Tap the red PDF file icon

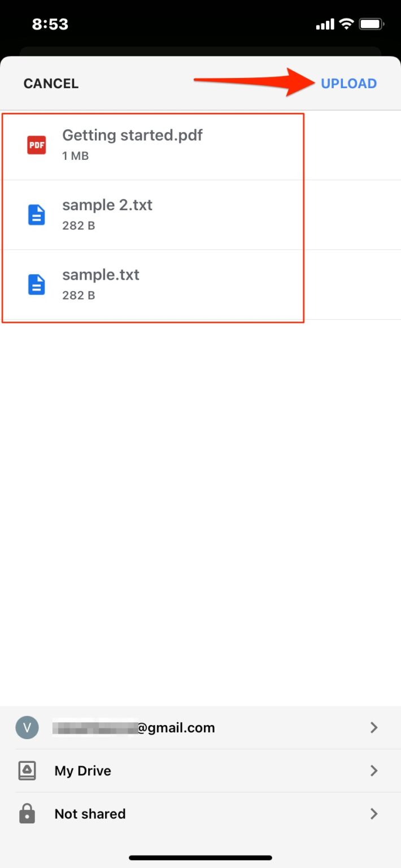point(37,145)
